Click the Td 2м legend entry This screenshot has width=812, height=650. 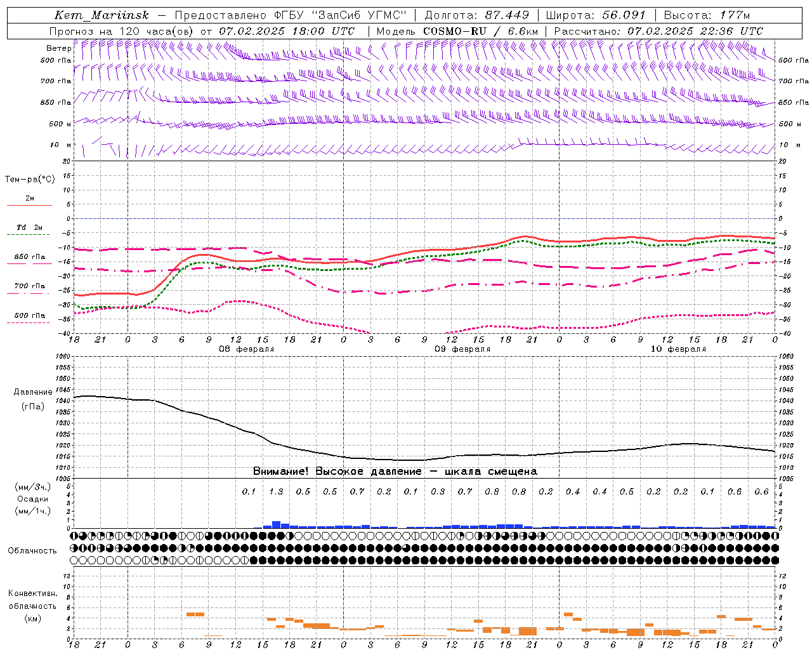(29, 227)
